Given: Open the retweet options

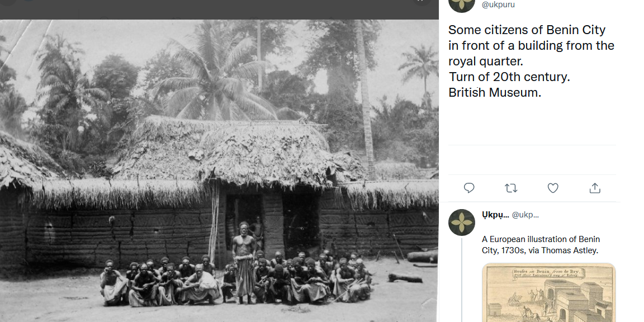Looking at the screenshot, I should (x=511, y=188).
